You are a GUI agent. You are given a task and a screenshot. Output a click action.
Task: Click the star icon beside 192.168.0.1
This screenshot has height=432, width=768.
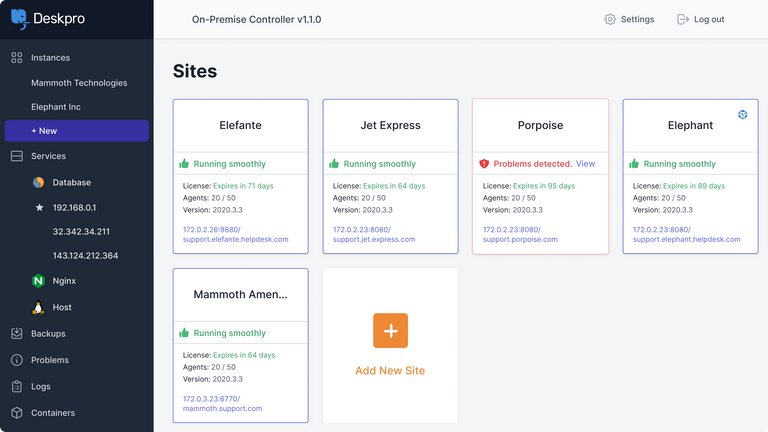coord(39,208)
